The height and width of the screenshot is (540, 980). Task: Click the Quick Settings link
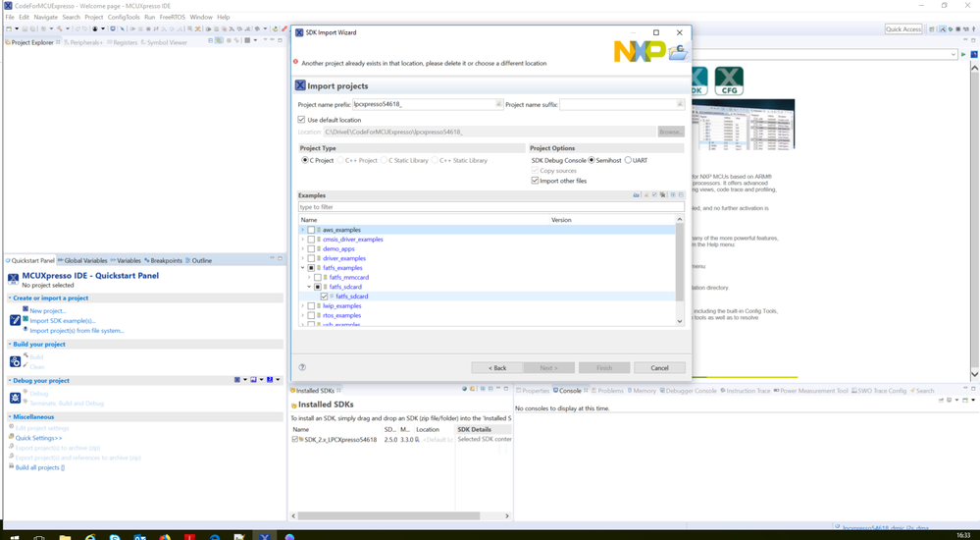click(39, 438)
